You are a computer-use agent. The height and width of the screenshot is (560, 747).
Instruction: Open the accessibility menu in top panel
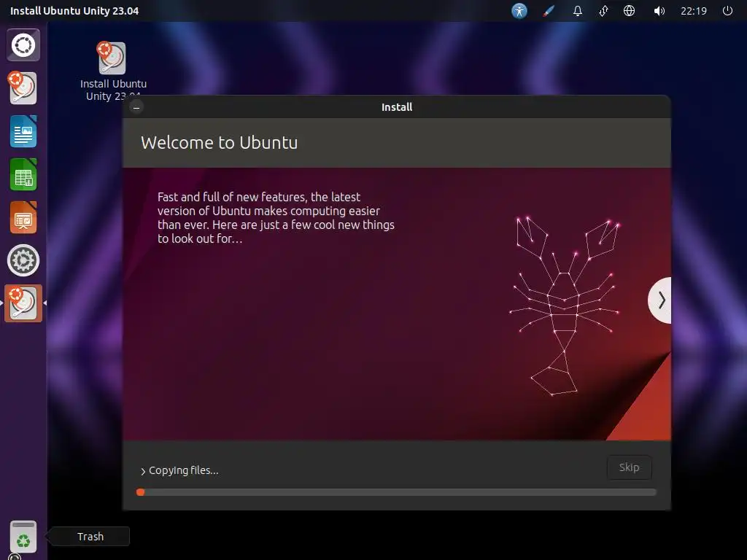coord(519,10)
